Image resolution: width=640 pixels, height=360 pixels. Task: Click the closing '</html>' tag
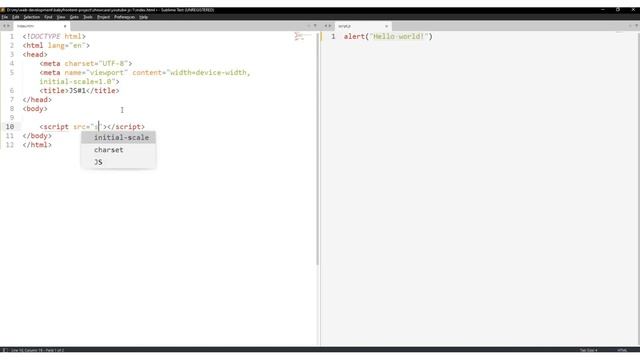point(37,144)
